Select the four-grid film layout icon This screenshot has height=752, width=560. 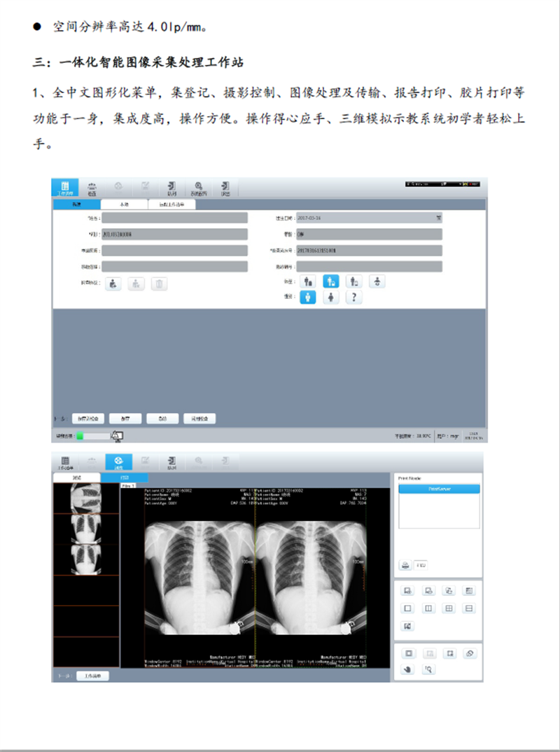coord(449,608)
